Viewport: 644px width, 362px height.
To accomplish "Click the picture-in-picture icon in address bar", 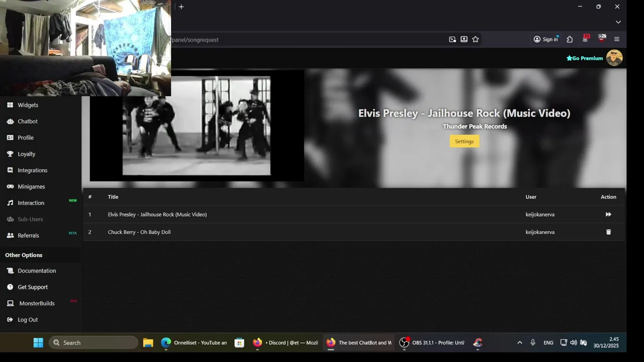I will [452, 39].
